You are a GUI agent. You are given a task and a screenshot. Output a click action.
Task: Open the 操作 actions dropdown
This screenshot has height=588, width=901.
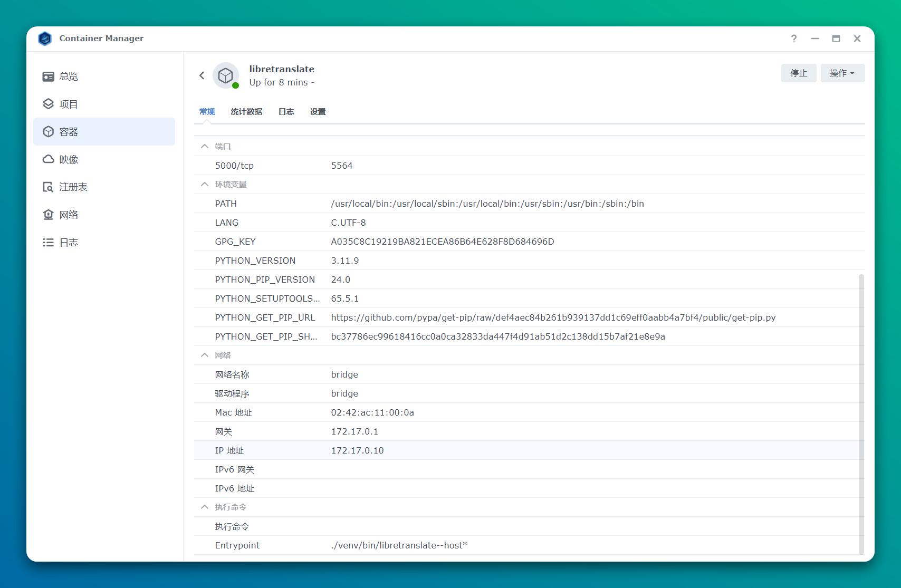tap(842, 73)
